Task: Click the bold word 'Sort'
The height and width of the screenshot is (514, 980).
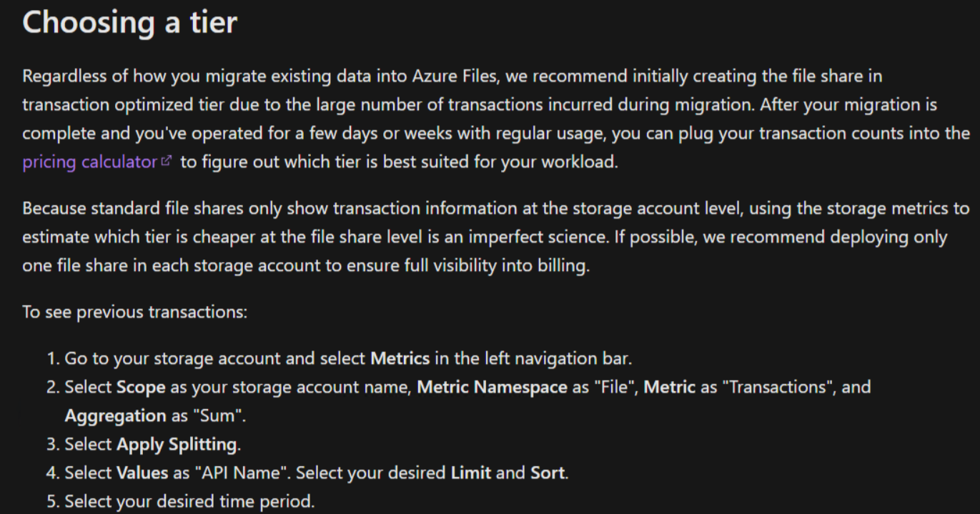Action: (x=548, y=473)
